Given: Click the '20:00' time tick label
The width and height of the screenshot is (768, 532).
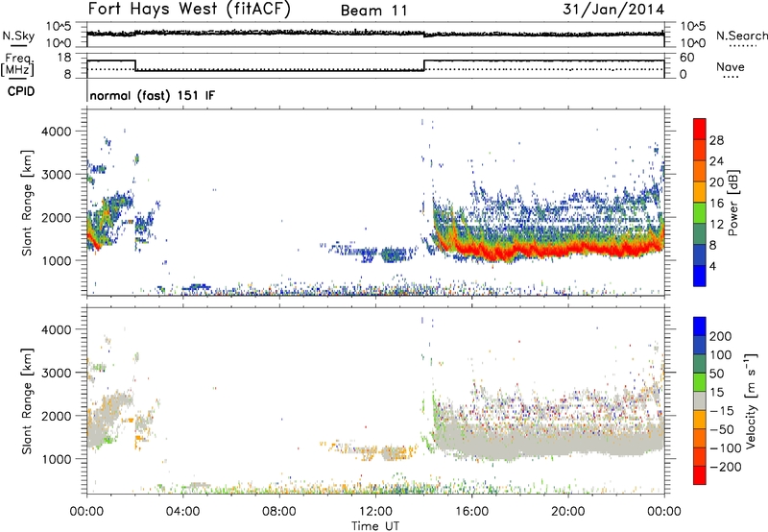Looking at the screenshot, I should (x=567, y=512).
